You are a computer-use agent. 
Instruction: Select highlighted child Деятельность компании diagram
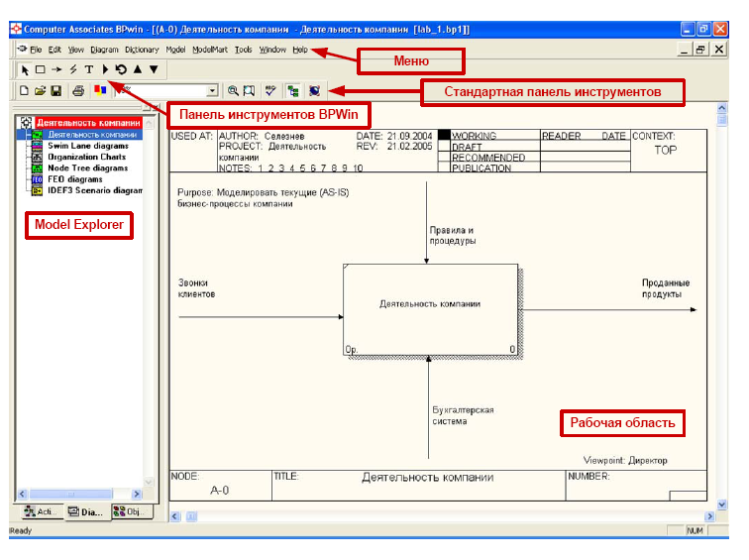click(x=92, y=135)
